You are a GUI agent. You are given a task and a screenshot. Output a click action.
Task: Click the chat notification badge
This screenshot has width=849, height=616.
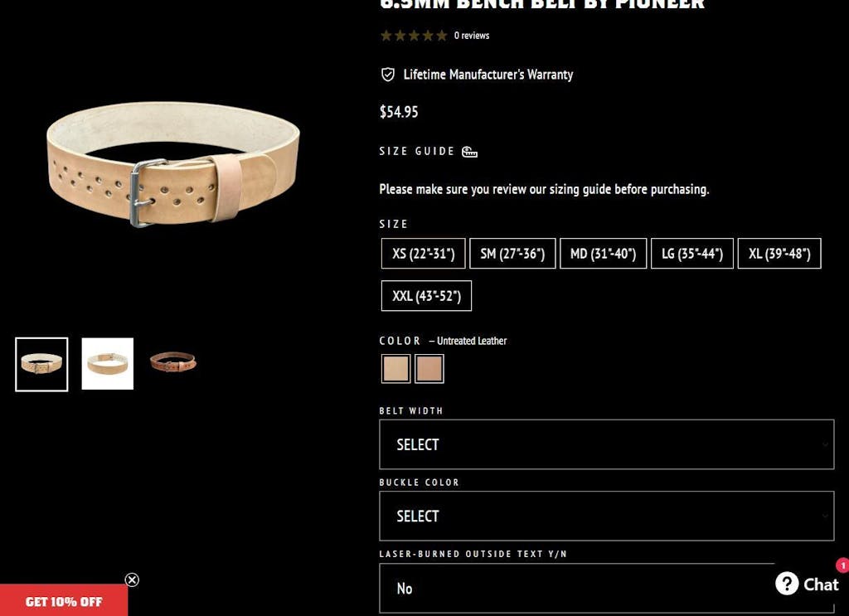point(842,565)
